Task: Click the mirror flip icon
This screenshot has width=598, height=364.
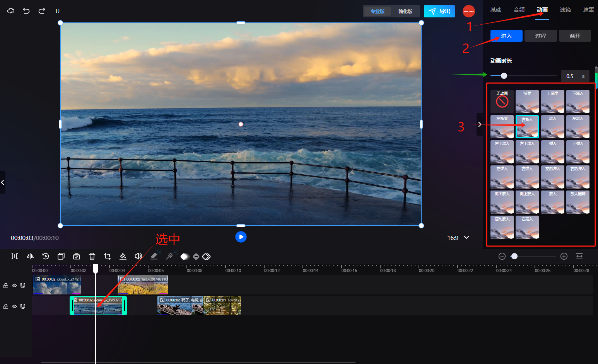Action: [30, 256]
